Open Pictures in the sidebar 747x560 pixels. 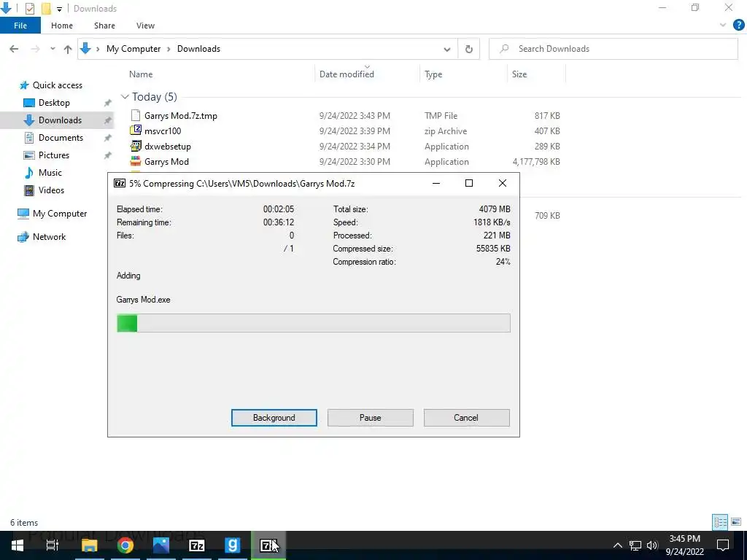tap(53, 155)
